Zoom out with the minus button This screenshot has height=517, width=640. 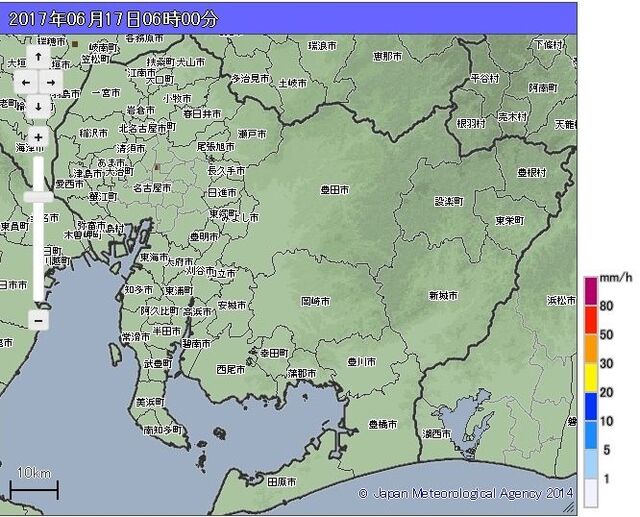38,320
